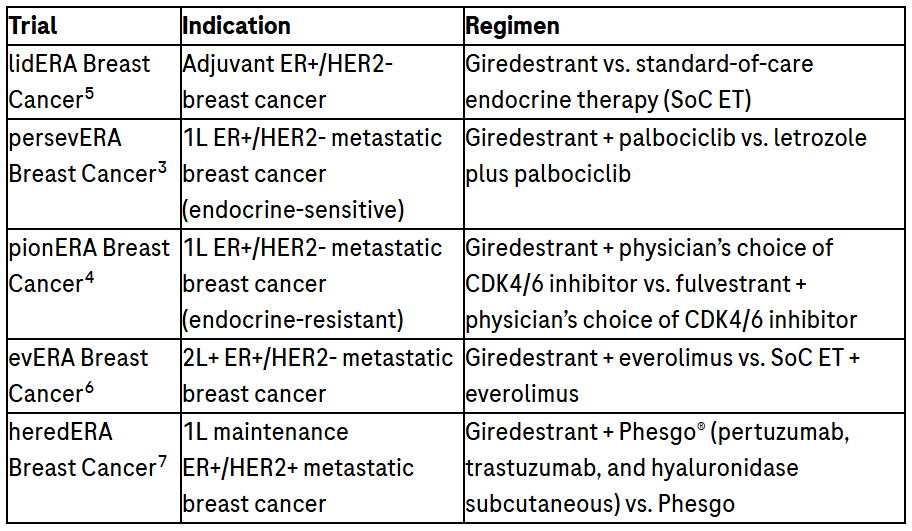Image resolution: width=912 pixels, height=531 pixels.
Task: Open footnote 6 next to evERA Breast Cancer
Action: tap(89, 388)
